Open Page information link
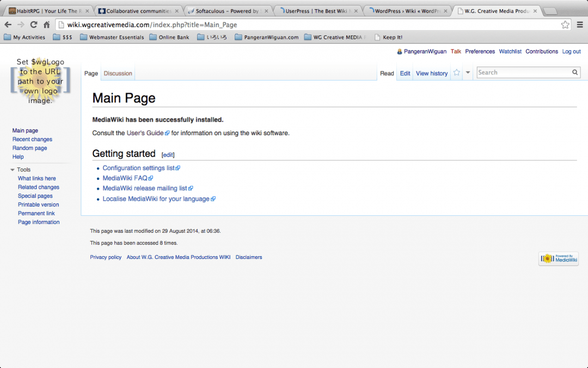Image resolution: width=588 pixels, height=368 pixels. click(39, 222)
